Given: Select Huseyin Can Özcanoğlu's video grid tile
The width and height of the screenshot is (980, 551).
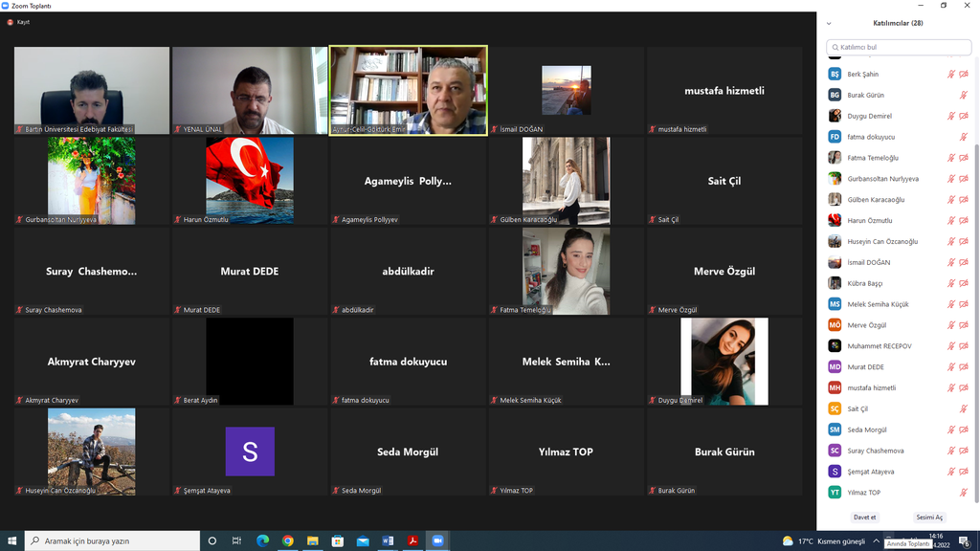Looking at the screenshot, I should (92, 452).
